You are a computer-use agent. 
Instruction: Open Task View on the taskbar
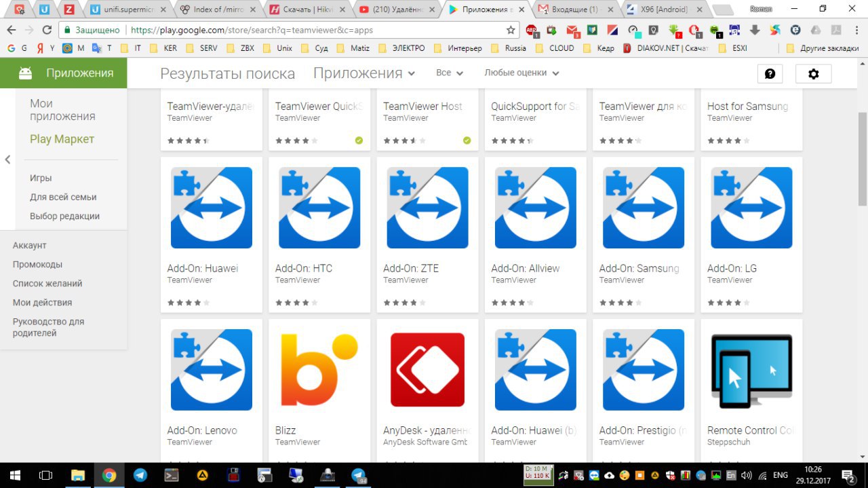coord(46,475)
